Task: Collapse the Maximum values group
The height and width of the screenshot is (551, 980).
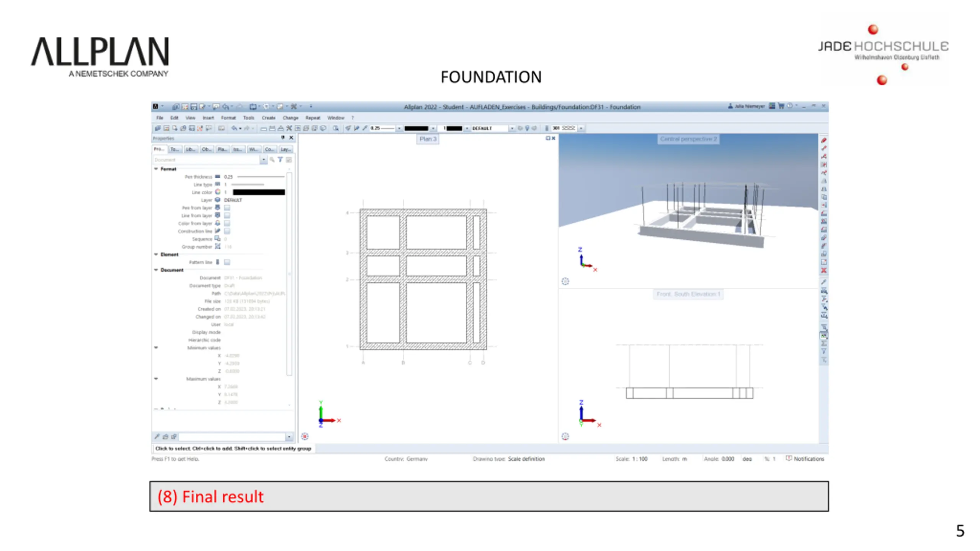Action: [156, 378]
